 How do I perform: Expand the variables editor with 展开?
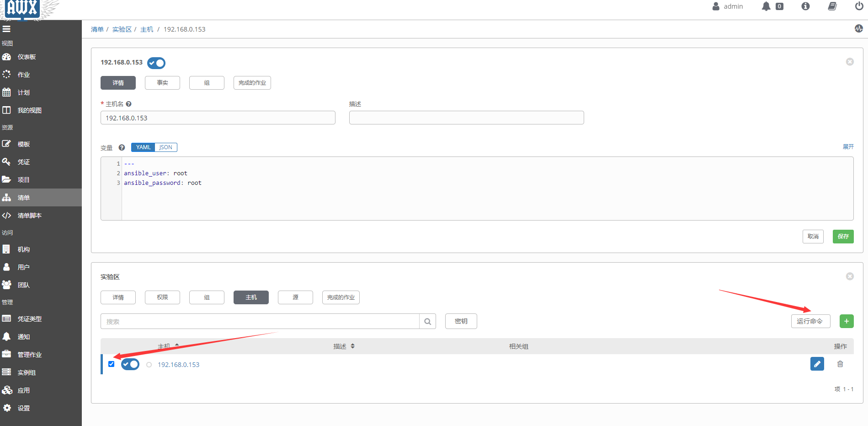click(848, 146)
